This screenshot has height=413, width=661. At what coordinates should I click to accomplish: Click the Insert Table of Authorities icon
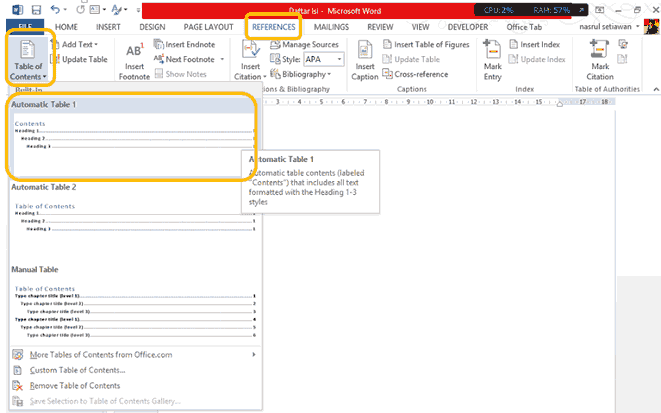pyautogui.click(x=623, y=44)
